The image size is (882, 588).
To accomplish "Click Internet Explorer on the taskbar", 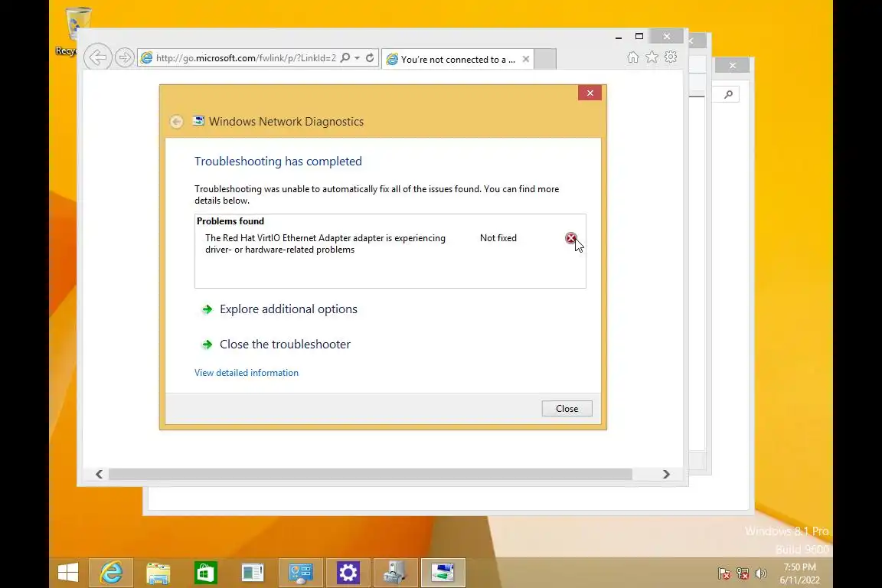I will pos(111,573).
